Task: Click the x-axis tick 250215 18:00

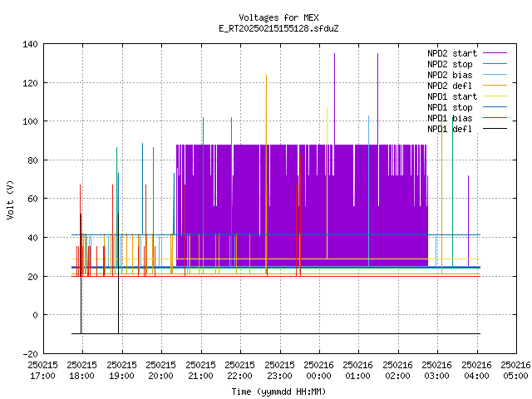Action: tap(82, 371)
